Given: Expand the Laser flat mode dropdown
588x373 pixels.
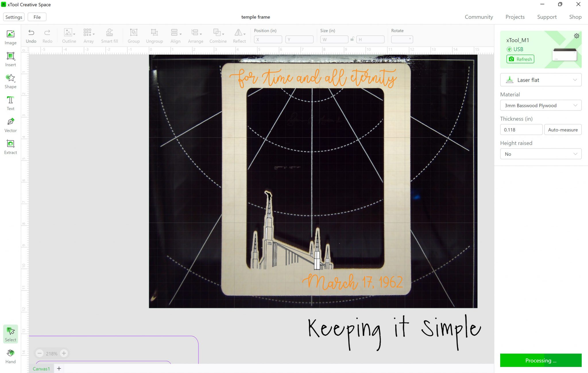Looking at the screenshot, I should tap(541, 80).
